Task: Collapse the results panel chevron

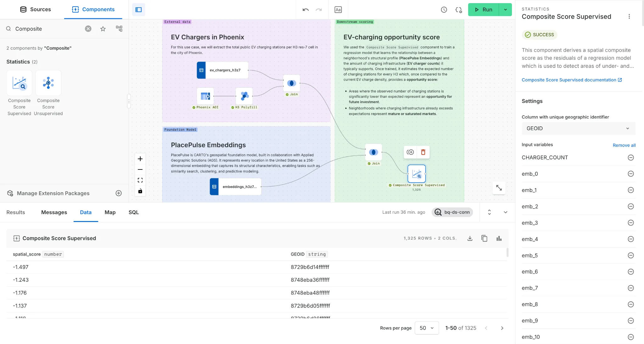Action: tap(506, 212)
